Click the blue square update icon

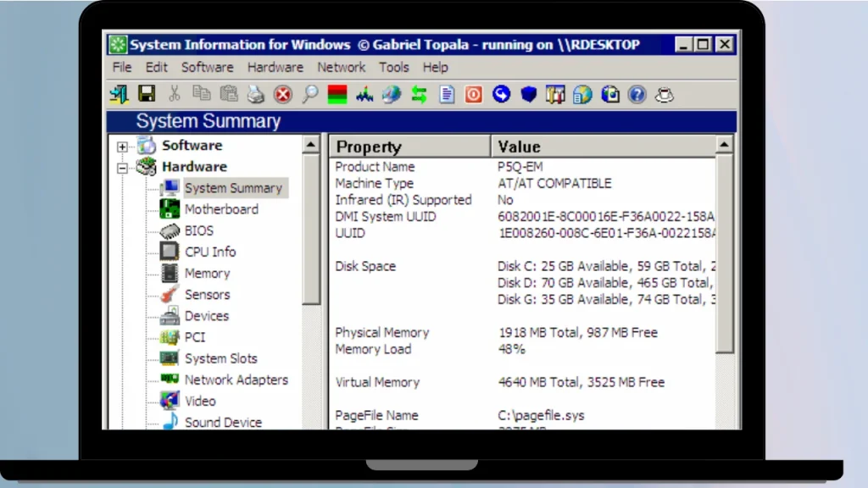point(610,95)
